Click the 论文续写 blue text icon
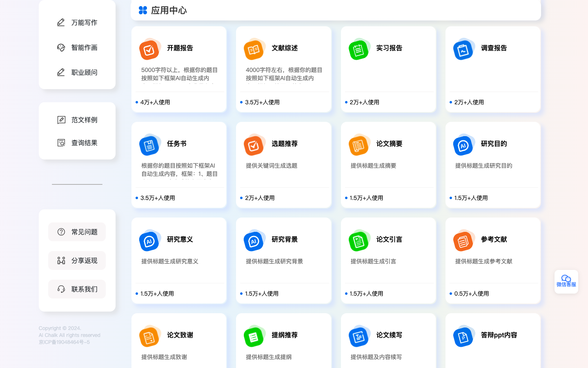This screenshot has width=588, height=368. [x=359, y=337]
